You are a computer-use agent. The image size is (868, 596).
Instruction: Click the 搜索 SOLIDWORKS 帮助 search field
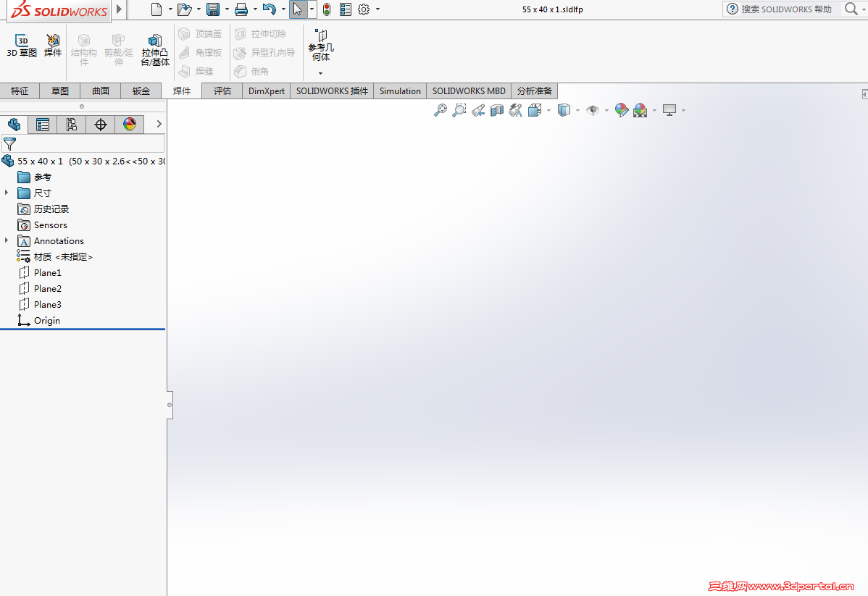[x=787, y=9]
